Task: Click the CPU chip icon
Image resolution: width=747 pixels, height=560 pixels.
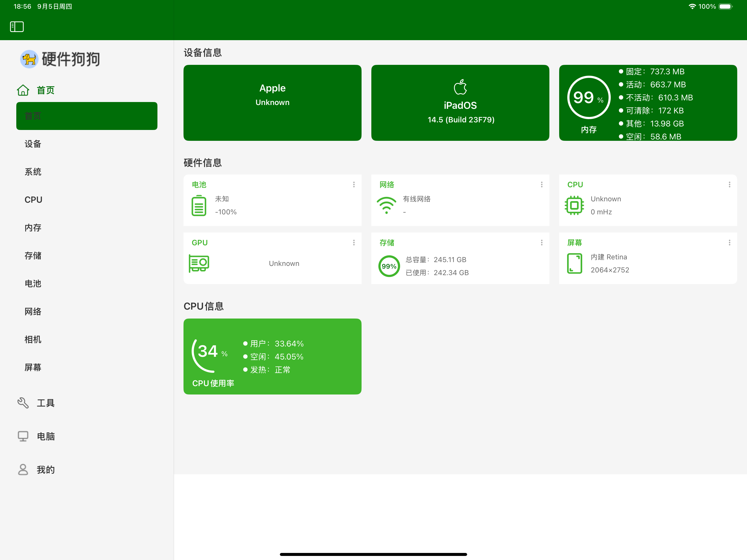Action: tap(574, 205)
